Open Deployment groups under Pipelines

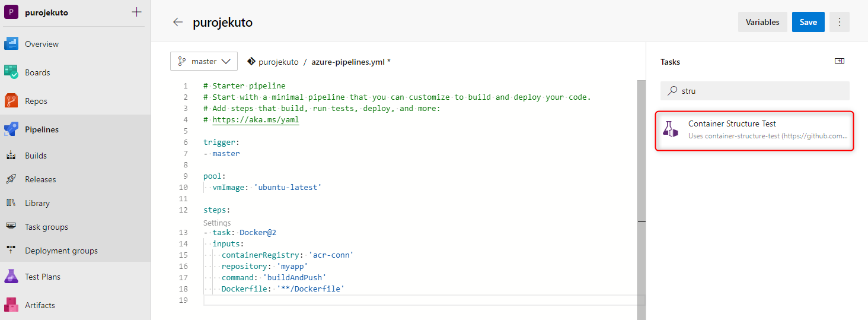point(61,251)
